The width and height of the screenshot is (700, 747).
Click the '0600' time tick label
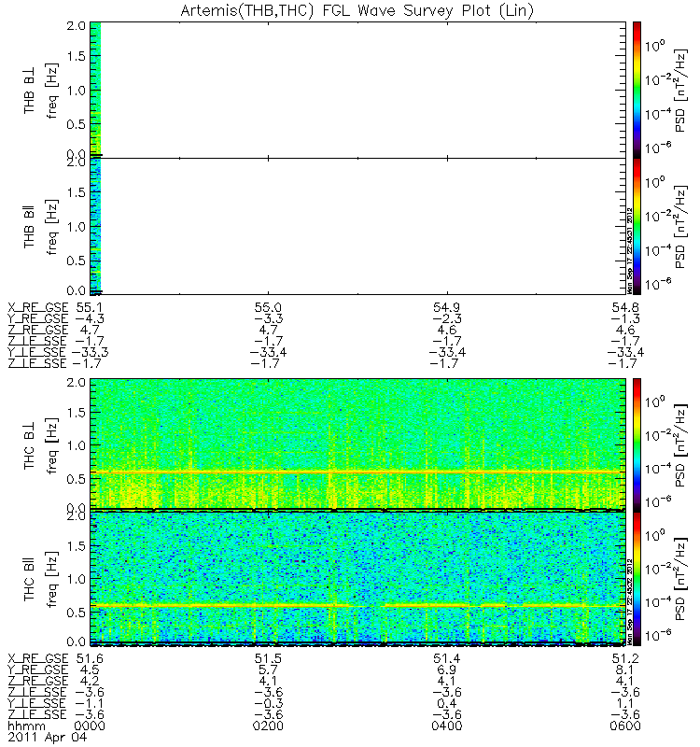[625, 726]
